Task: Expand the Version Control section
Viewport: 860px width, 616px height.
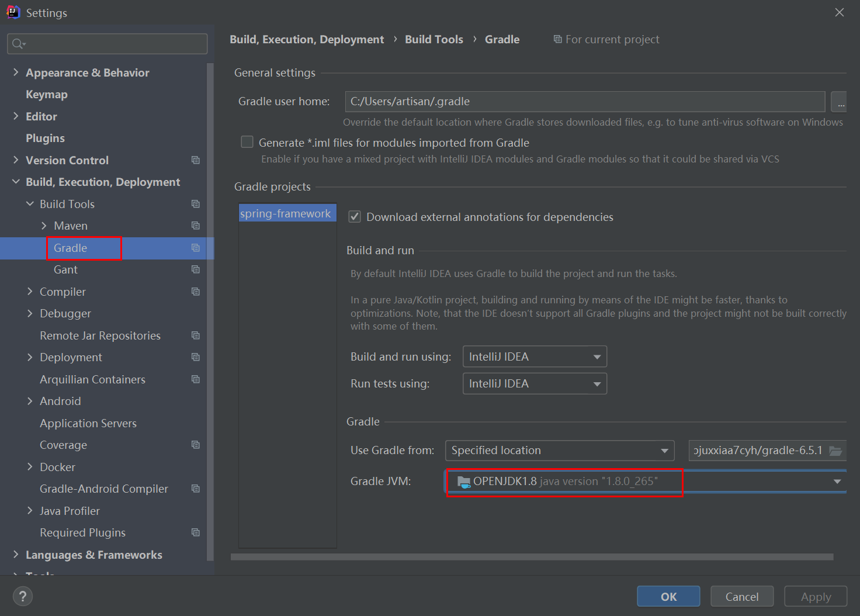Action: [16, 160]
